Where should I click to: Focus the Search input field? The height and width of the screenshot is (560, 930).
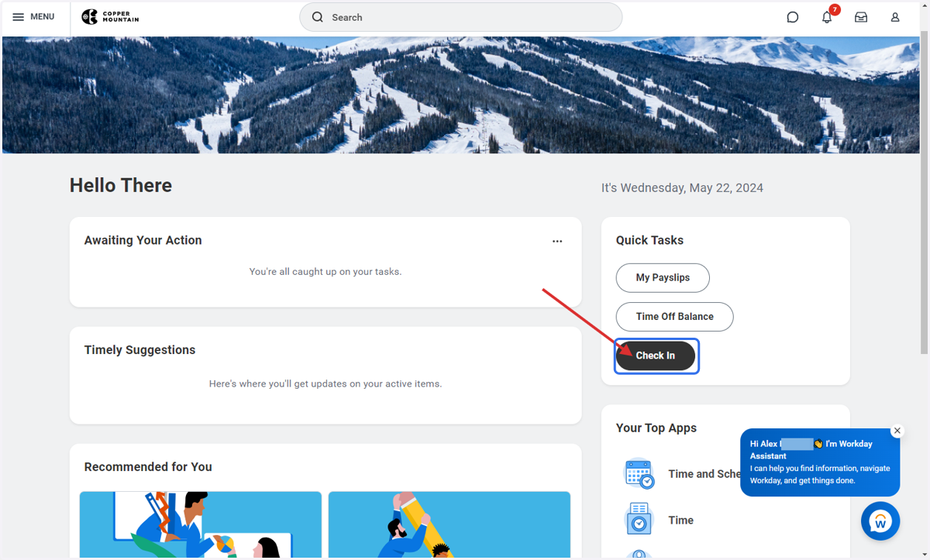click(460, 17)
